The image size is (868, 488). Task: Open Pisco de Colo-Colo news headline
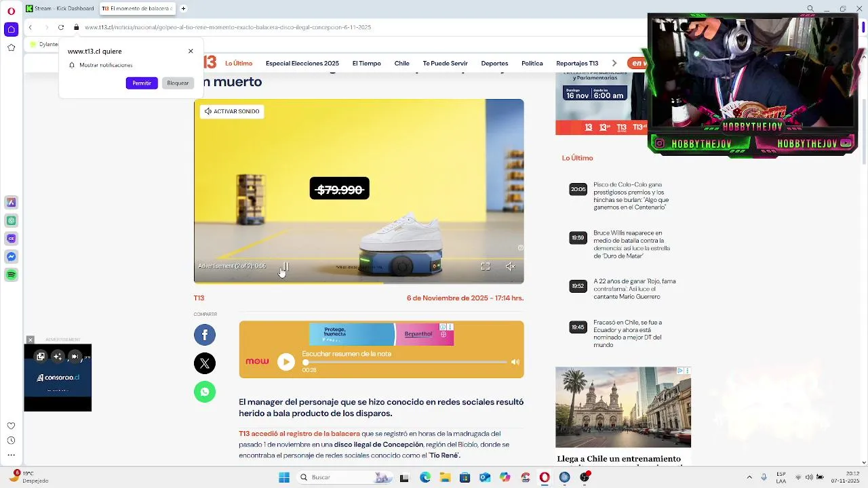(x=631, y=196)
